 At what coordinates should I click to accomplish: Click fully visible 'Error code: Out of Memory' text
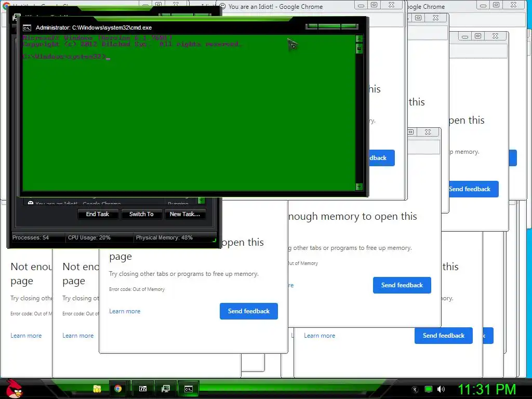point(137,289)
